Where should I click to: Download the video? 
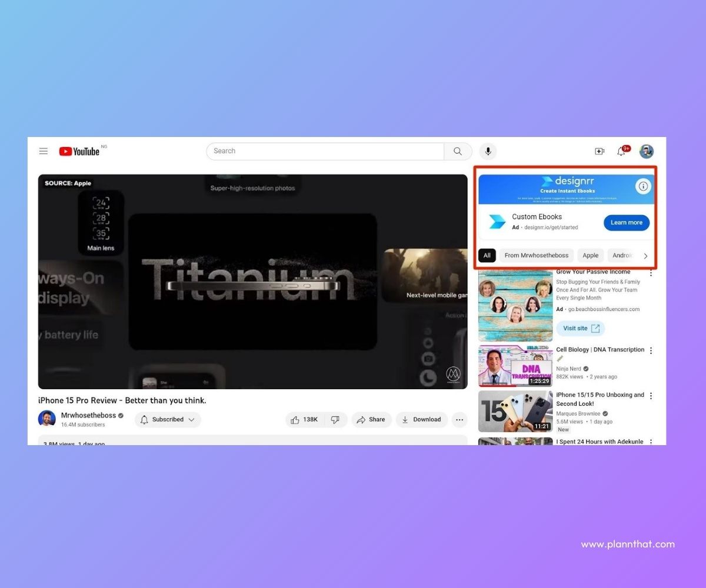tap(421, 420)
